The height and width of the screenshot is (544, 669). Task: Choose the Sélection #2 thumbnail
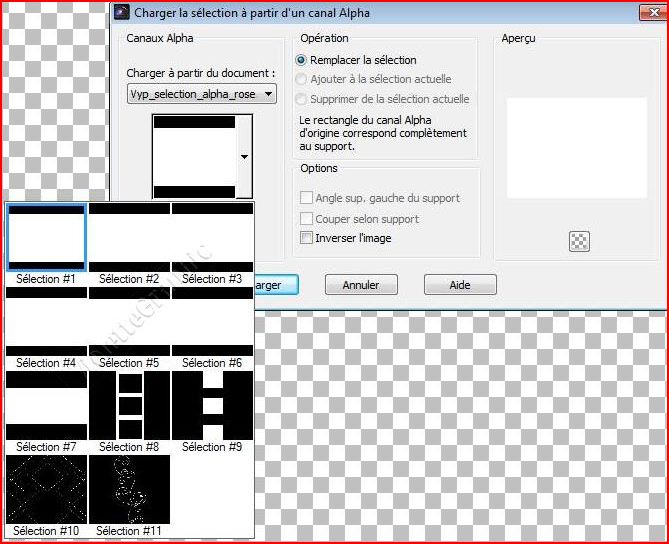coord(129,237)
